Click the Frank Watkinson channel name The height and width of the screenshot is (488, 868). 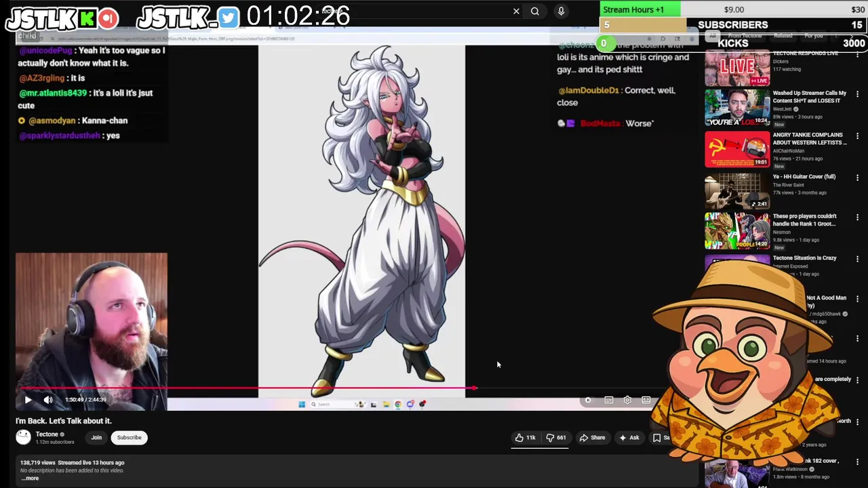tap(790, 469)
